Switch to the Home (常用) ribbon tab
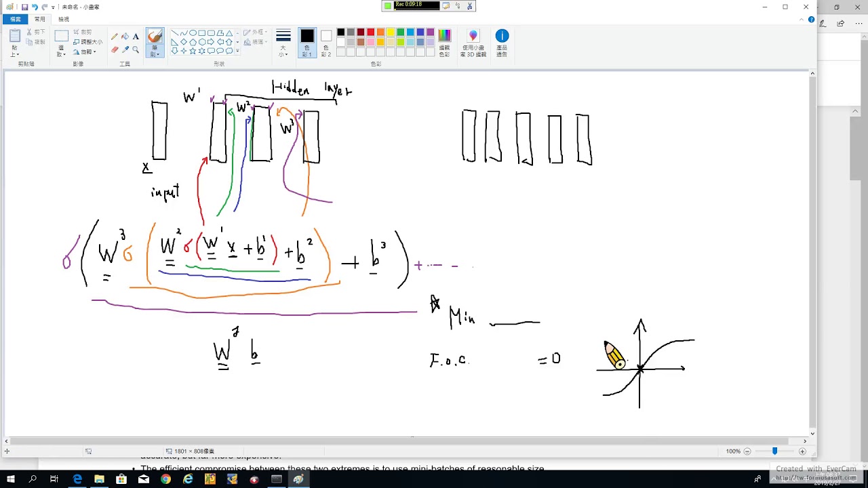The width and height of the screenshot is (868, 488). click(x=40, y=19)
